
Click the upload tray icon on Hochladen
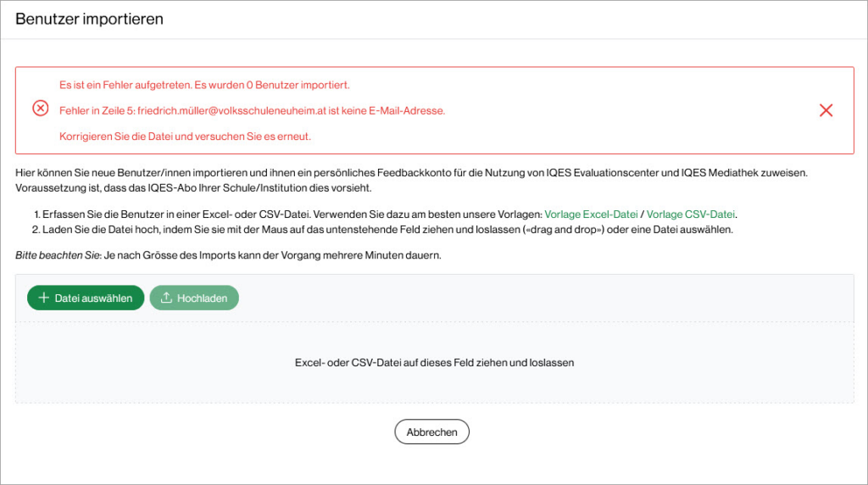[166, 298]
